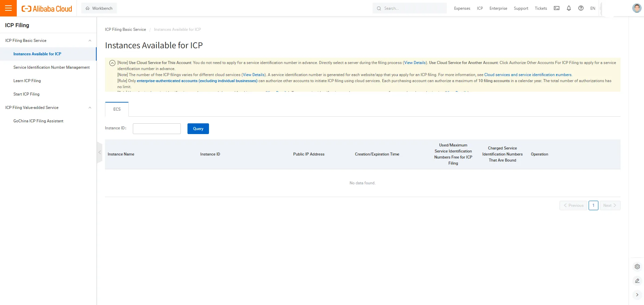The image size is (644, 305).
Task: Collapse ICP Filing Value-added Service section
Action: point(90,108)
